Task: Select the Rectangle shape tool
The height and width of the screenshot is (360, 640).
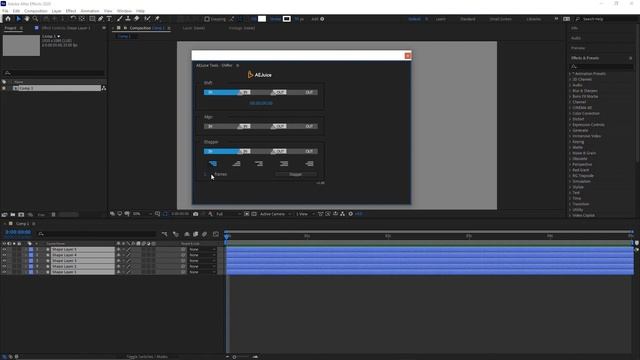Action: pyautogui.click(x=92, y=19)
